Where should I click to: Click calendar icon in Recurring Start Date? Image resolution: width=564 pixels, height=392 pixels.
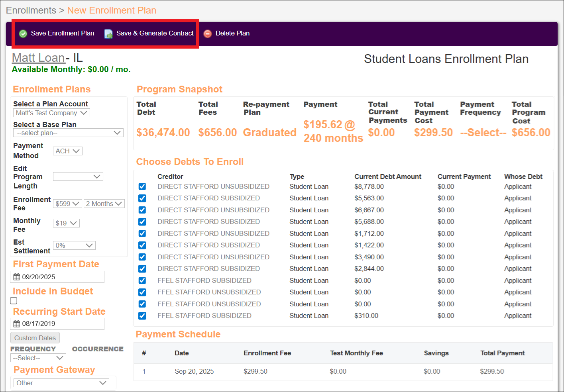(17, 323)
